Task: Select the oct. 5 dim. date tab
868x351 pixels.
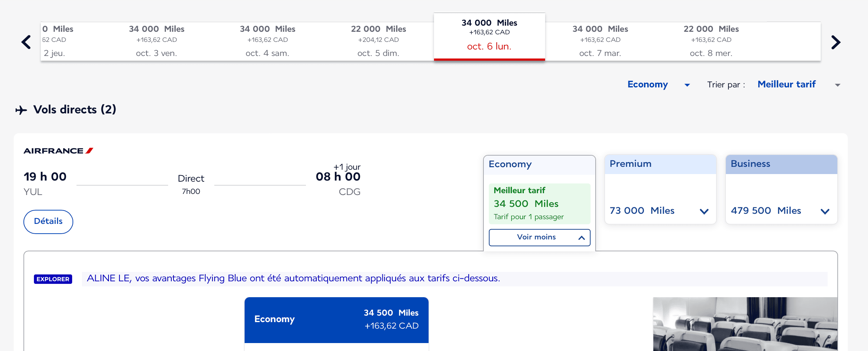Action: point(378,41)
